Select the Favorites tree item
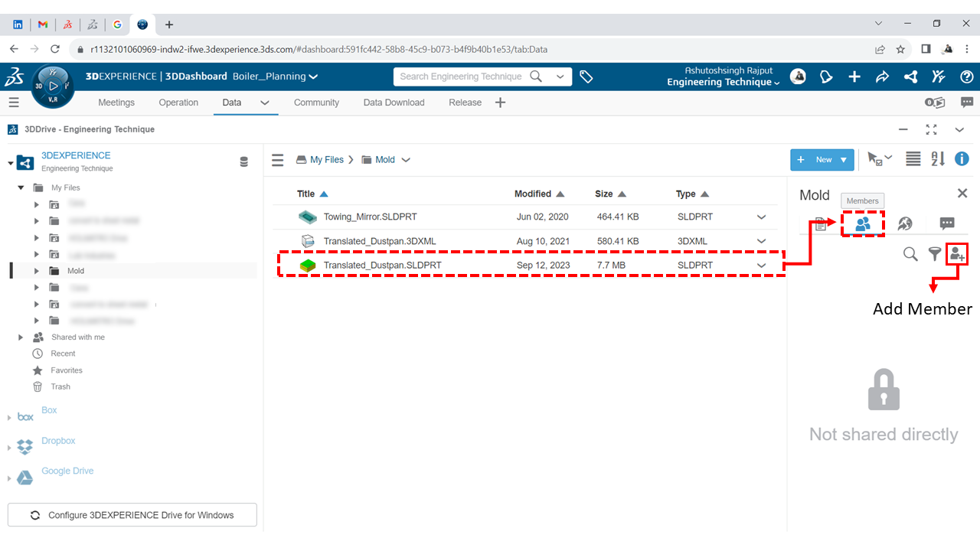 pos(67,370)
